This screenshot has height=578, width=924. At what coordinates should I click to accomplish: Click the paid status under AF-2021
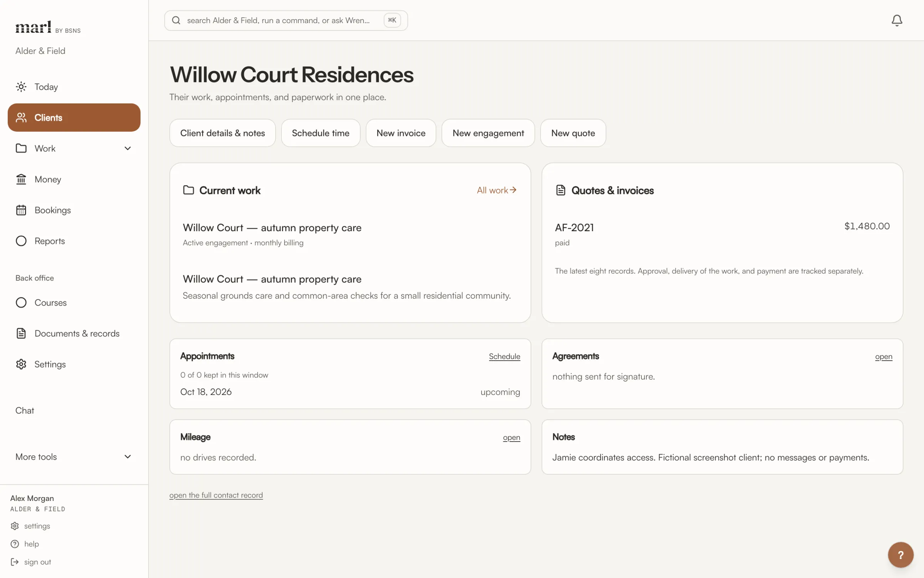click(x=562, y=243)
